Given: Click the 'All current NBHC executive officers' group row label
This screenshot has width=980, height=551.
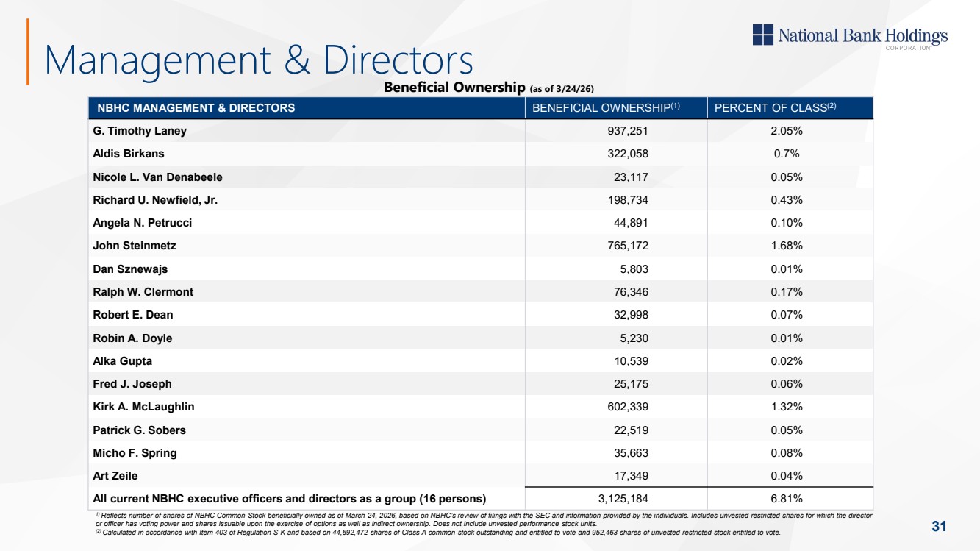Looking at the screenshot, I should (x=290, y=500).
